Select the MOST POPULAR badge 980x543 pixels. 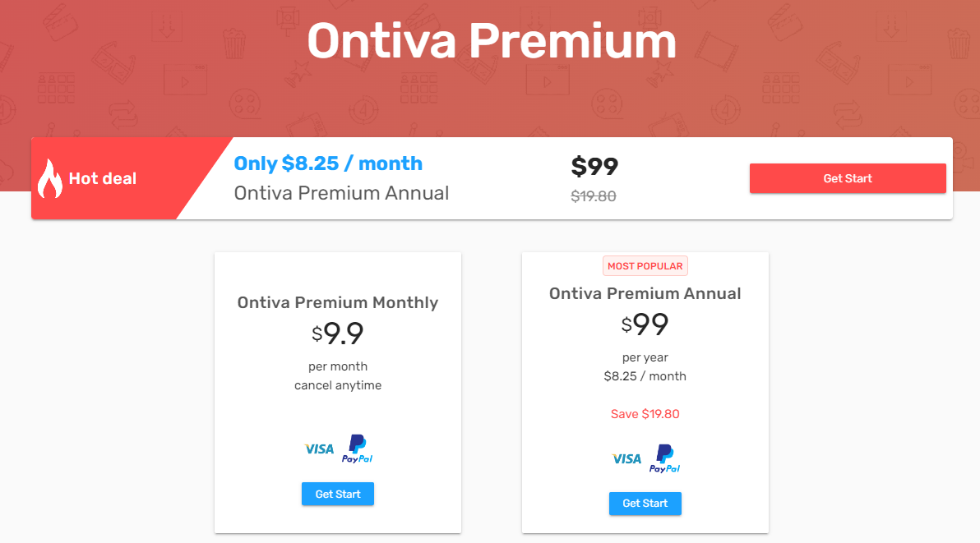pos(645,265)
